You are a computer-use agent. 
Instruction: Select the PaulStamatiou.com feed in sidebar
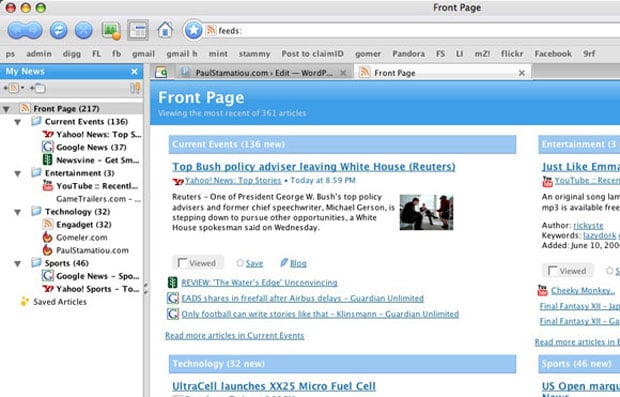85,250
